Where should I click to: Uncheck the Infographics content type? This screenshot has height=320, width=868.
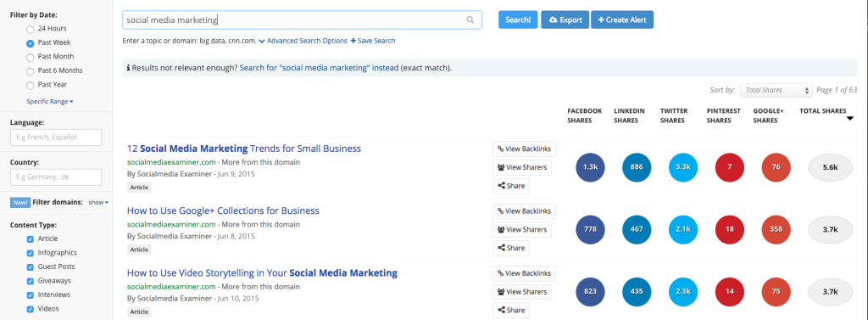[x=31, y=253]
